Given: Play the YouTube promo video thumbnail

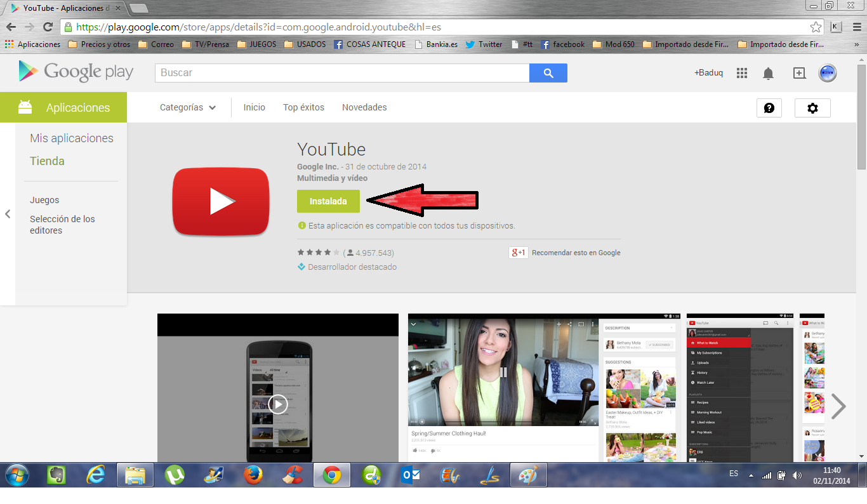Looking at the screenshot, I should [x=277, y=404].
